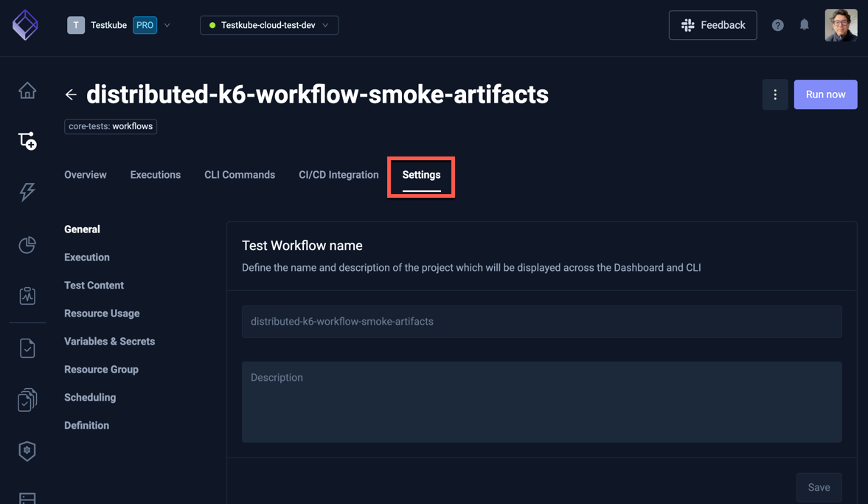Open the Scheduling settings section
The height and width of the screenshot is (504, 868).
tap(90, 398)
